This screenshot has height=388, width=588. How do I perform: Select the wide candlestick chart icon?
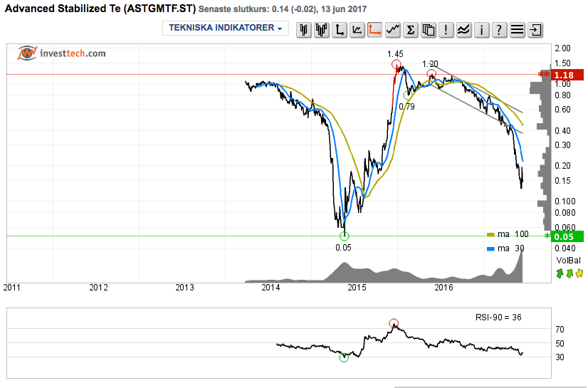pyautogui.click(x=321, y=30)
